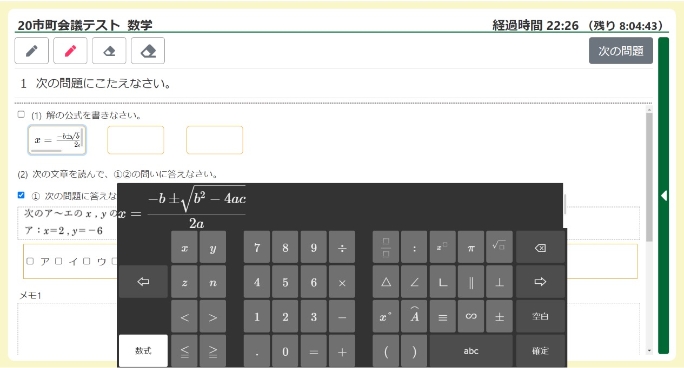The image size is (684, 368).
Task: Insert a space with 空白
Action: click(x=540, y=317)
